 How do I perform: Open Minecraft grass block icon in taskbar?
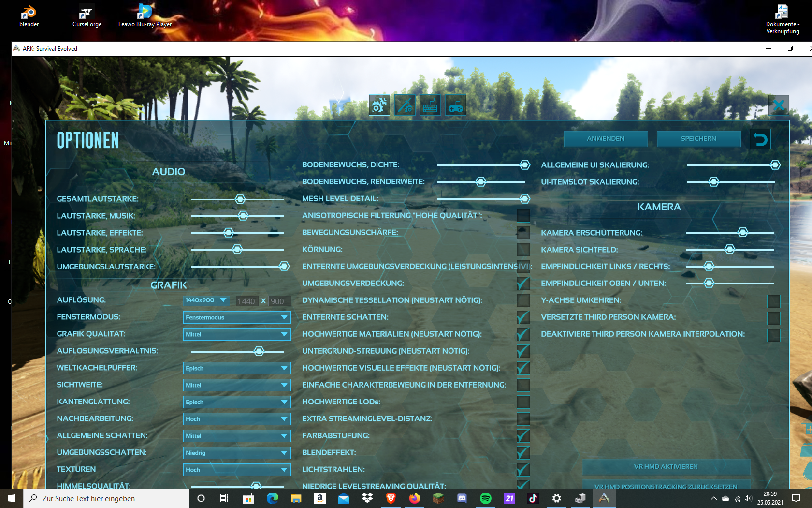pos(438,498)
